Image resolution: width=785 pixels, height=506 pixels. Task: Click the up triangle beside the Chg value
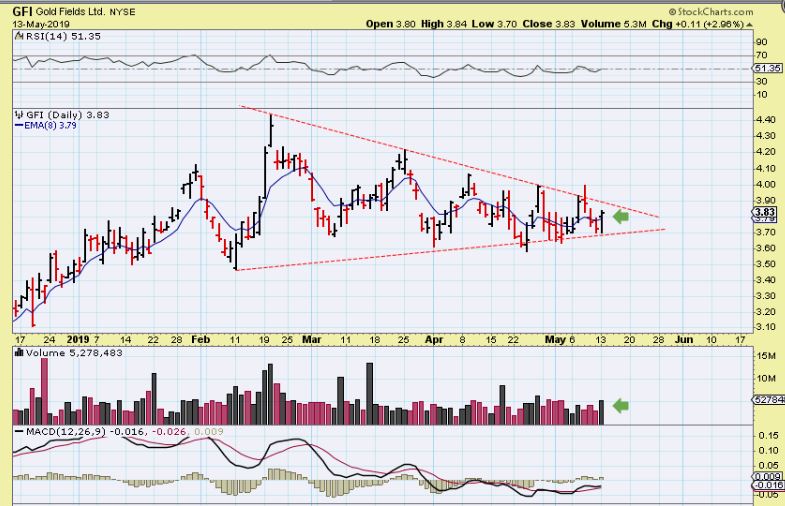[749, 25]
